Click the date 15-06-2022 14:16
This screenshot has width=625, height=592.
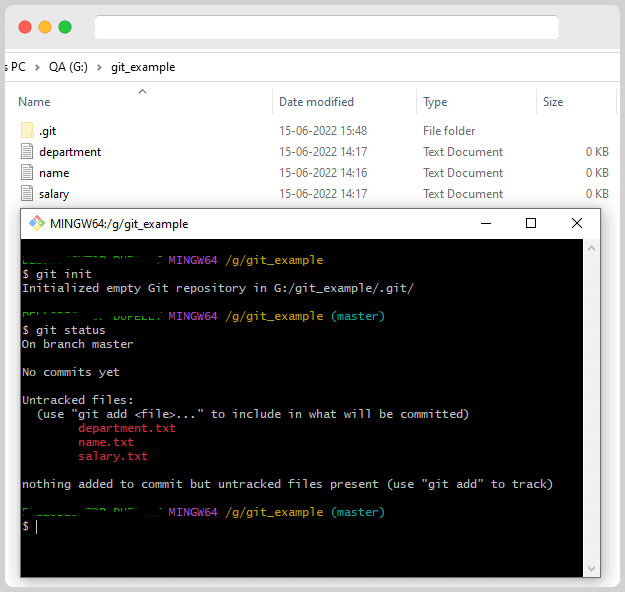pos(323,173)
